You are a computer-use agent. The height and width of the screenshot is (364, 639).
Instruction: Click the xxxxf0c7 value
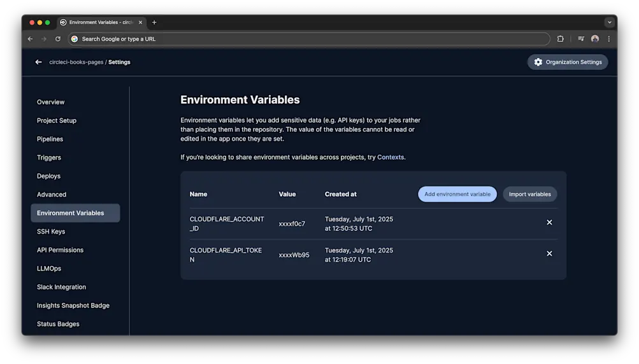pos(292,223)
